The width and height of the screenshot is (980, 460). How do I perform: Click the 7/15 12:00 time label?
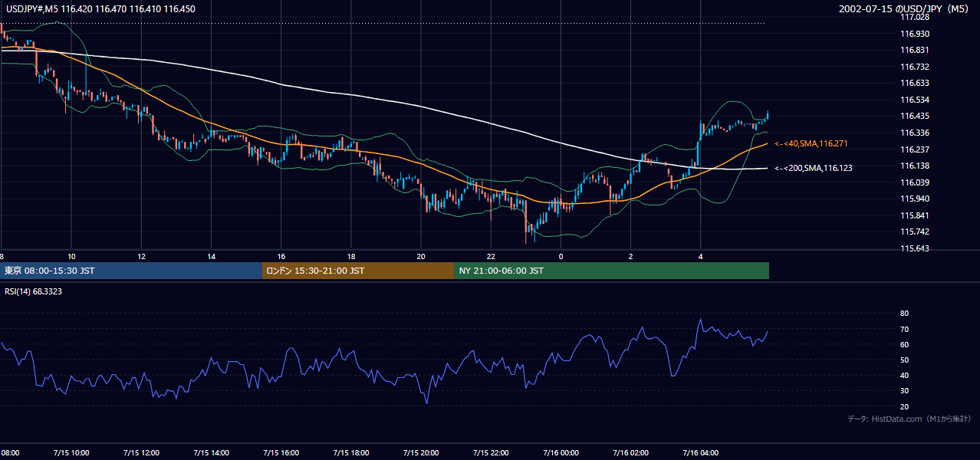click(x=141, y=452)
